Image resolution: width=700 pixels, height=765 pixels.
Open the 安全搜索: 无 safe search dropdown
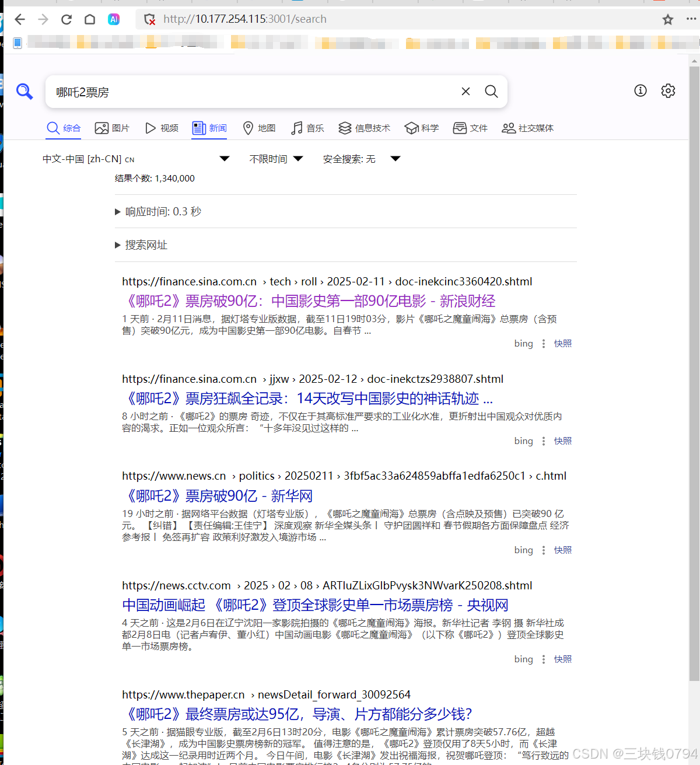point(362,159)
